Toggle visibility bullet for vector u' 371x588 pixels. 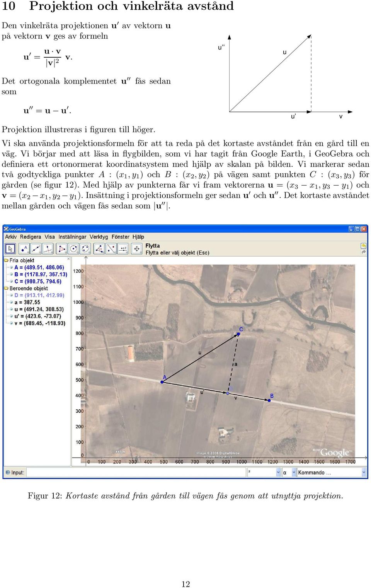point(12,316)
